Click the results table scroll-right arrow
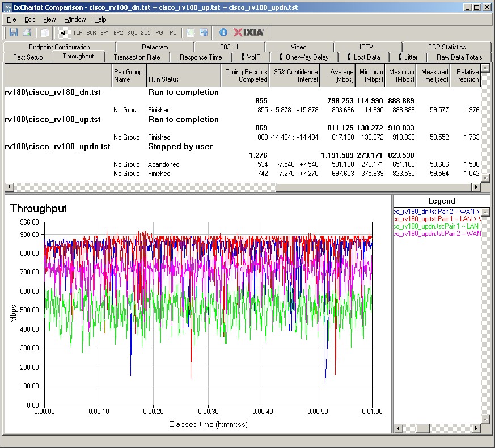495x448 pixels. click(476, 187)
